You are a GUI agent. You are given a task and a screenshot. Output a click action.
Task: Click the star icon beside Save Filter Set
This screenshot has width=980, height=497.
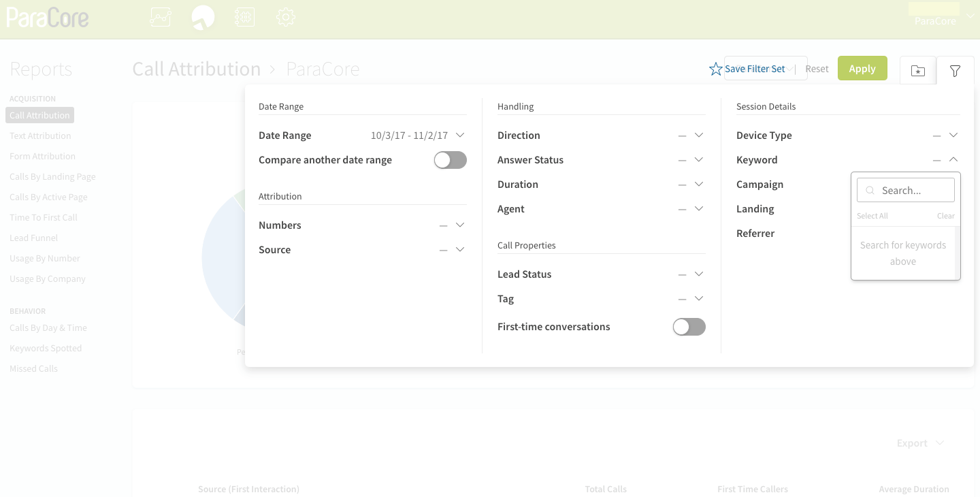tap(715, 69)
